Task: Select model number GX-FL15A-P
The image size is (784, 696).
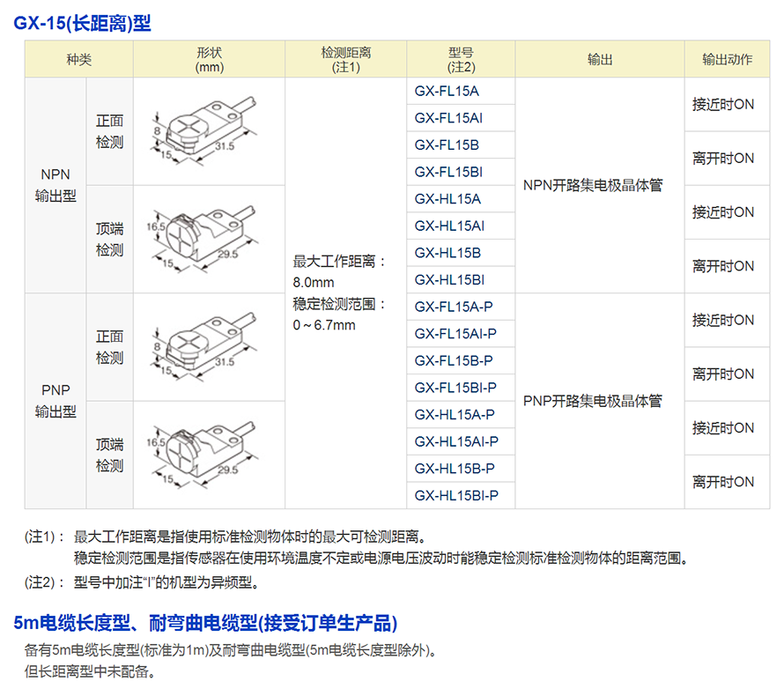Action: pyautogui.click(x=454, y=307)
